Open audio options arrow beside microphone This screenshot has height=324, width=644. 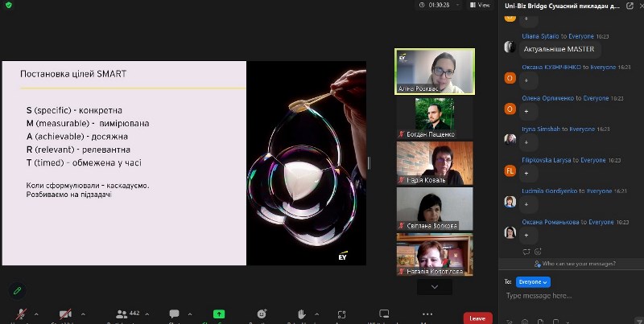point(36,314)
